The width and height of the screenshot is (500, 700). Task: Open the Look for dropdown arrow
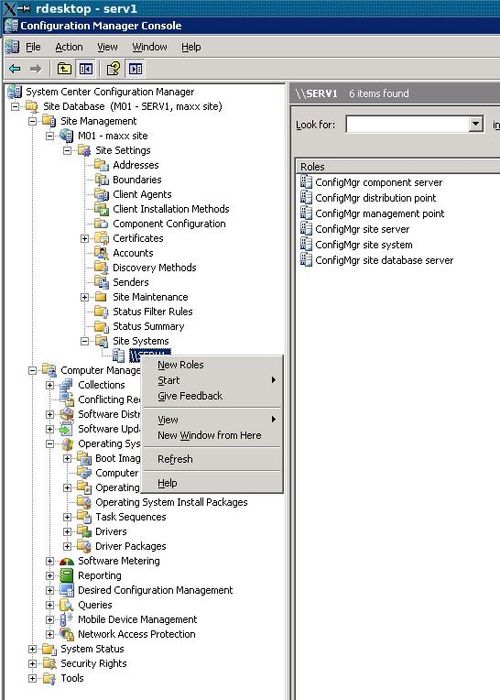[476, 124]
